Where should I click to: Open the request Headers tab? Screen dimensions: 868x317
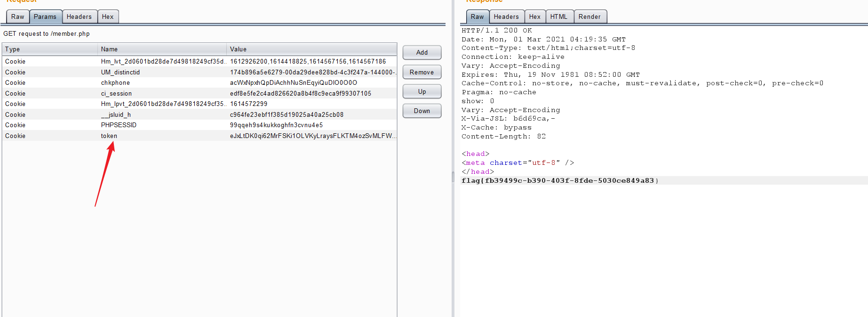[x=79, y=17]
